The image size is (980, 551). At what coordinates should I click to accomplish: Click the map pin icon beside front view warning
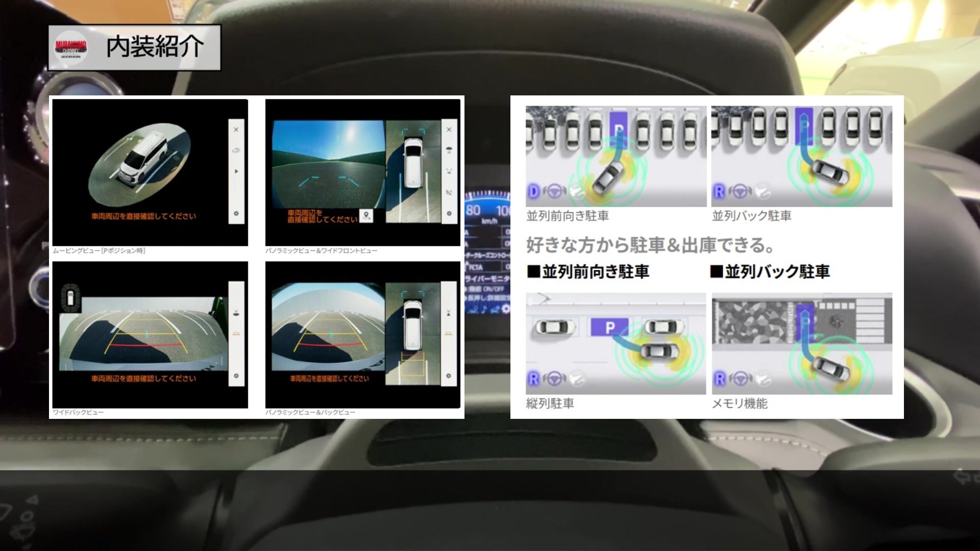[366, 216]
